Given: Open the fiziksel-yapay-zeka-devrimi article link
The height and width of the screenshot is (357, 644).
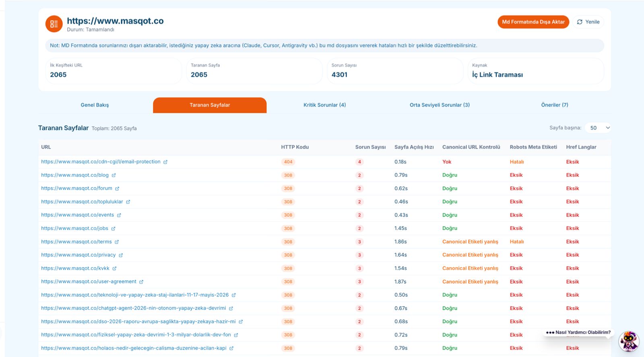Looking at the screenshot, I should click(x=136, y=335).
